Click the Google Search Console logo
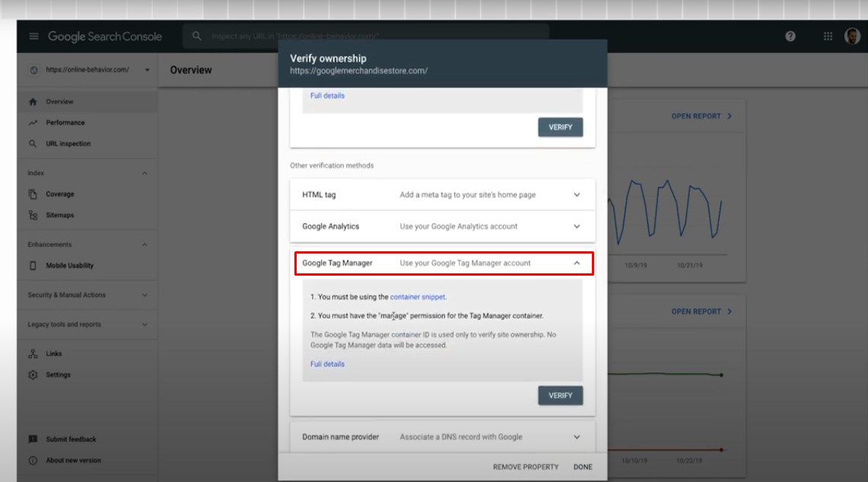 pyautogui.click(x=105, y=37)
